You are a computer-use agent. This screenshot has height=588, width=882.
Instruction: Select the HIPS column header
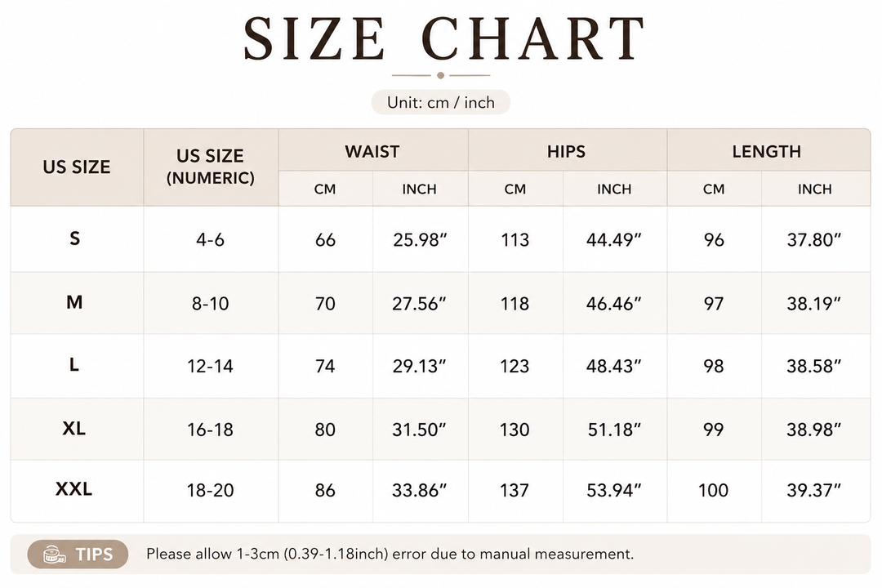point(566,151)
